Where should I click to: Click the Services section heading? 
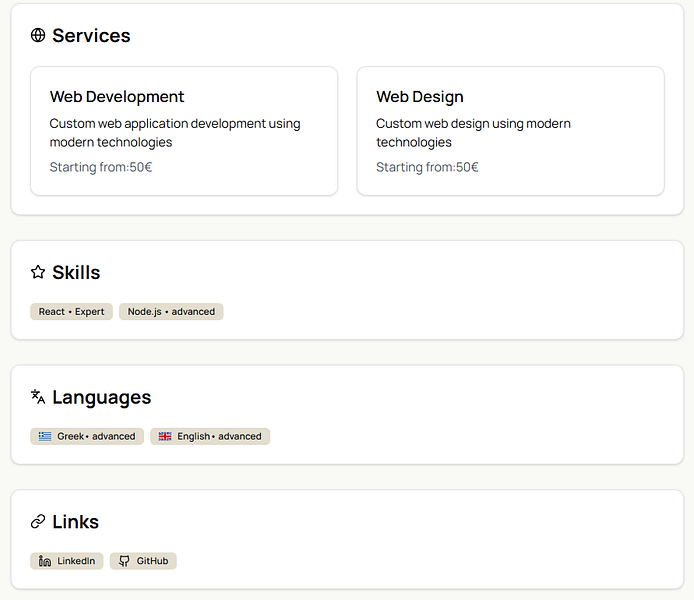[x=91, y=36]
